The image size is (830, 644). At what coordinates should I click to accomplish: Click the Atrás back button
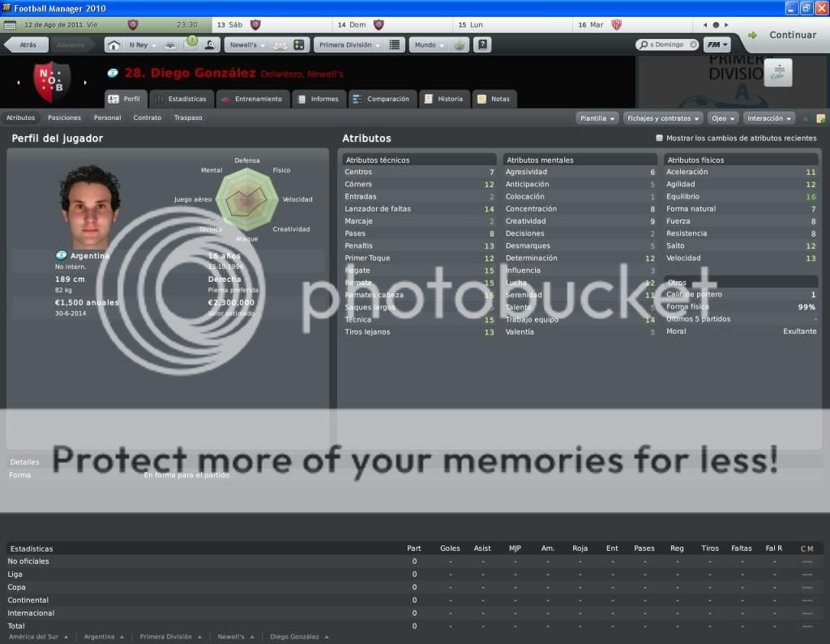26,45
